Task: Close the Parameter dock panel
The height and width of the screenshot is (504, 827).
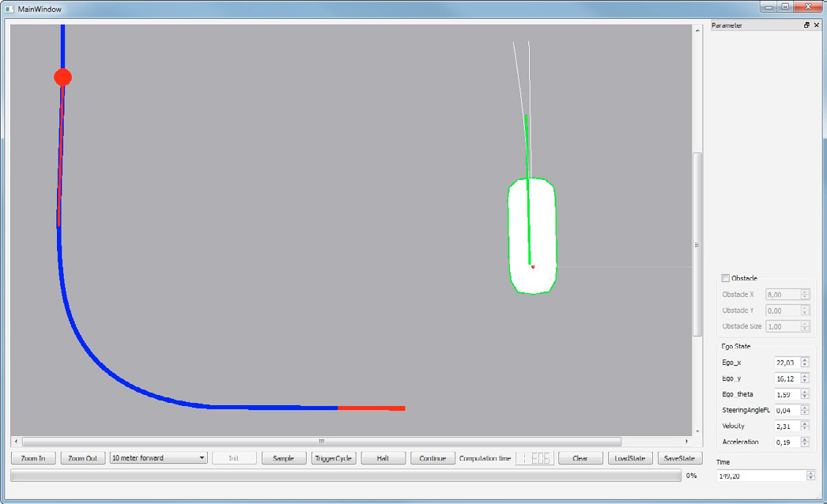Action: (x=817, y=25)
